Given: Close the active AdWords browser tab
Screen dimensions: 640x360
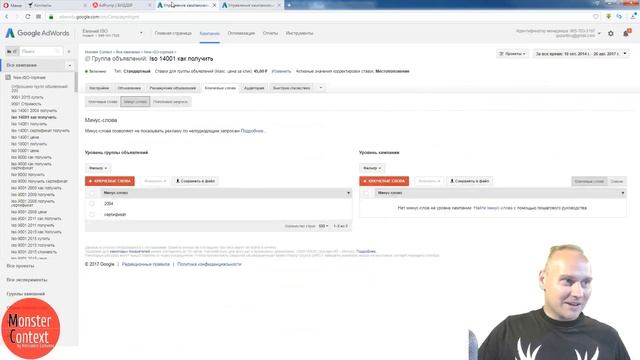Looking at the screenshot, I should pos(214,5).
